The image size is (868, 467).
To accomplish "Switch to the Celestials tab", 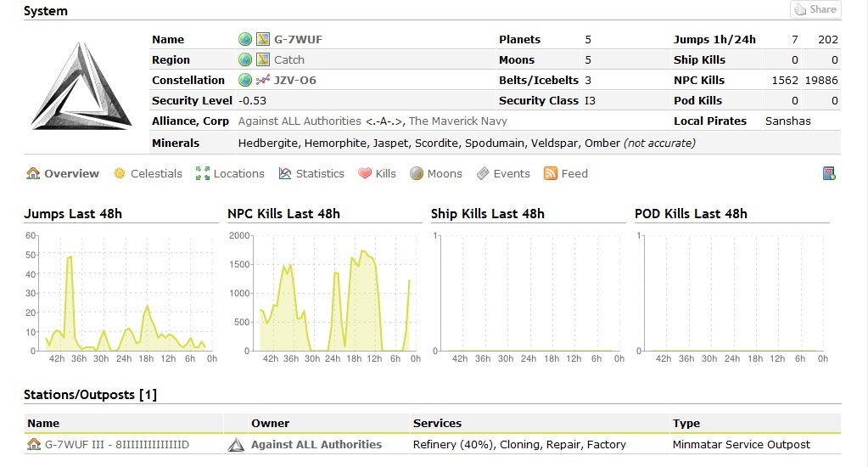I will tap(148, 173).
